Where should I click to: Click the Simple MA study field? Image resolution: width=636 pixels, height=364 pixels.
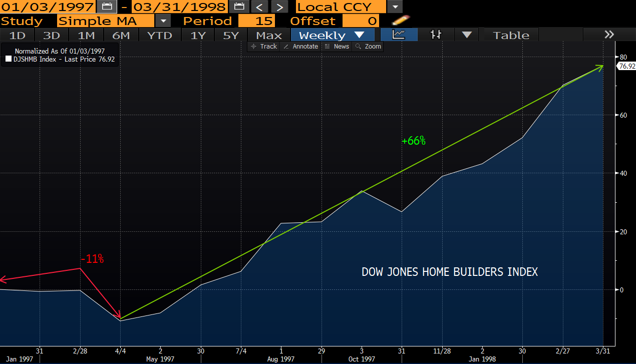[x=106, y=21]
